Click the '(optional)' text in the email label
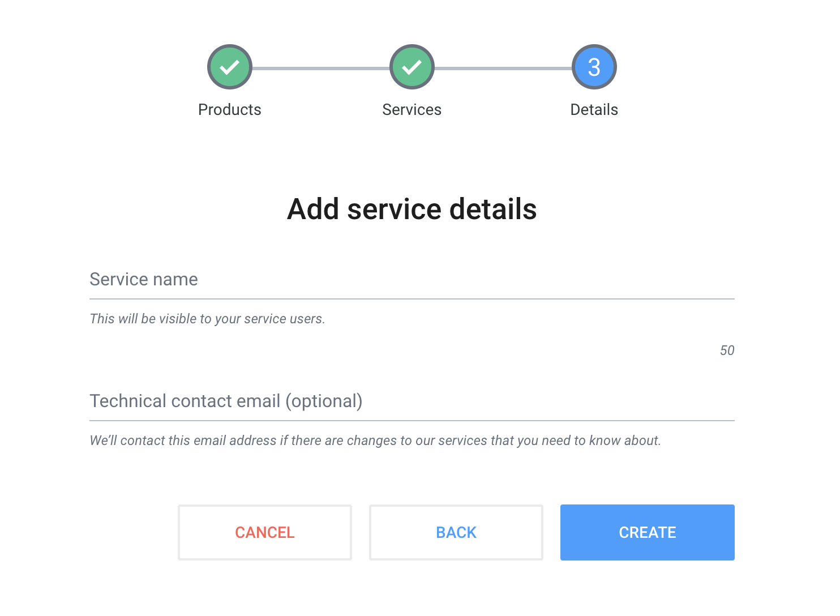Screen dimensions: 840x616 324,401
